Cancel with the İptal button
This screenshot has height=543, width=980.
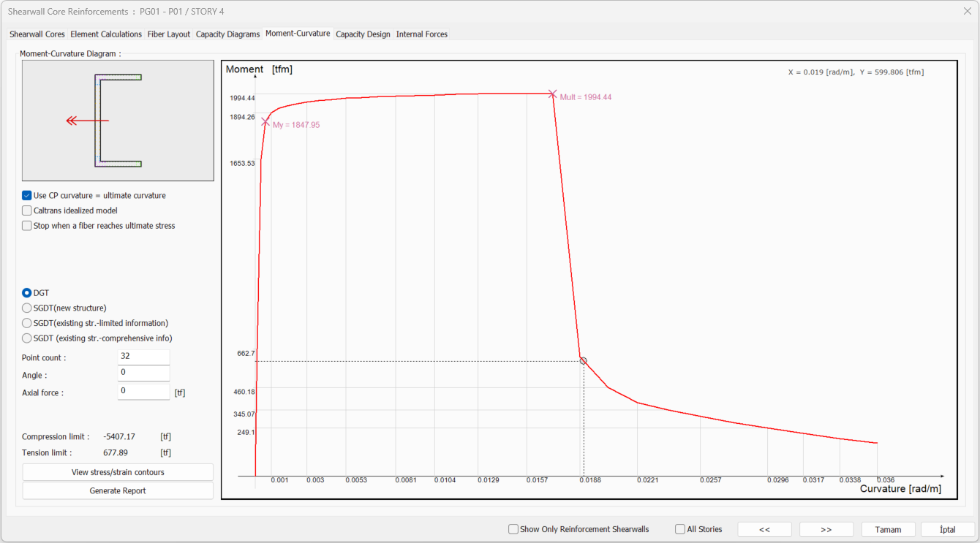(x=947, y=529)
